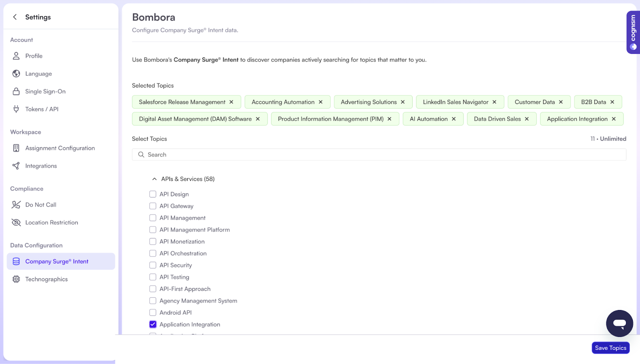This screenshot has width=640, height=364.
Task: Go to Technographics in the sidebar
Action: (46, 279)
